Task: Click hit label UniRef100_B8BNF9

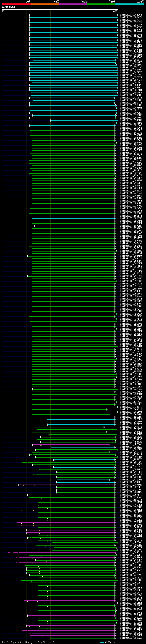Action: (x=131, y=635)
